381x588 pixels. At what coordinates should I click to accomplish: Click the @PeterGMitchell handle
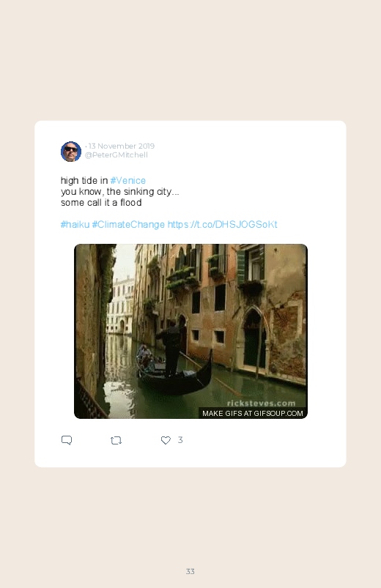pyautogui.click(x=116, y=155)
